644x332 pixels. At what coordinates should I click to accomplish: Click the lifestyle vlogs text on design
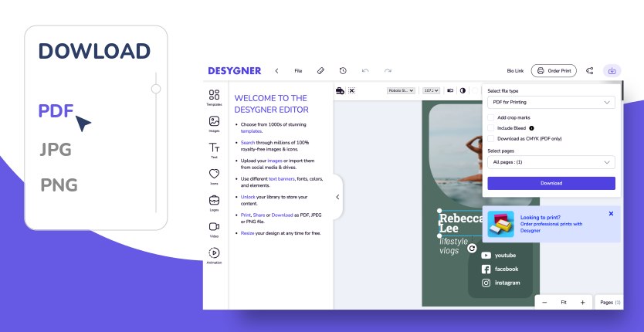(x=453, y=246)
